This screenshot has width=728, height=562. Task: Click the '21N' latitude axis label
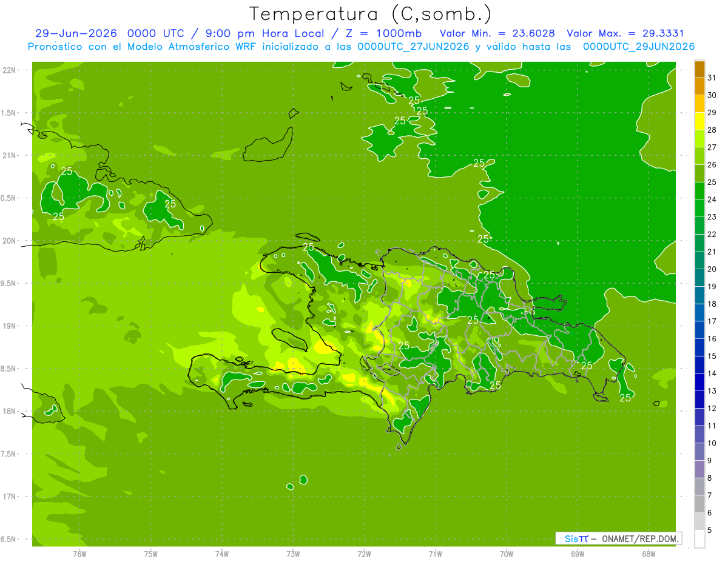pyautogui.click(x=10, y=156)
